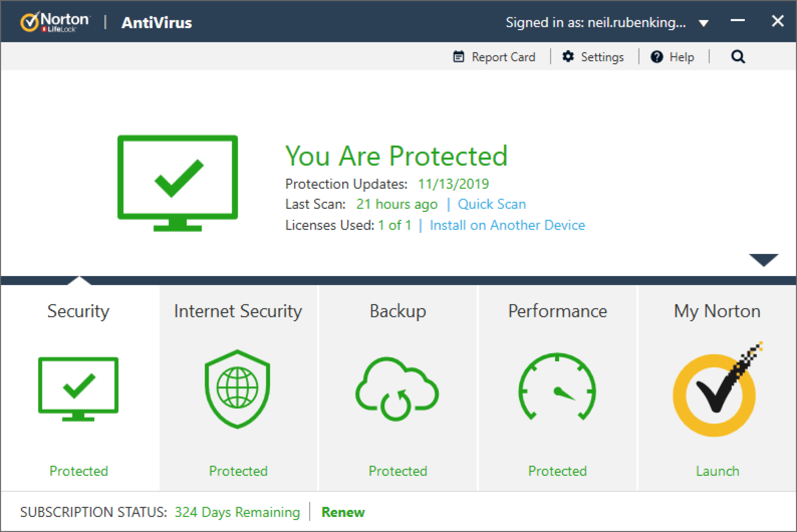Open search via the magnifier icon

[738, 57]
